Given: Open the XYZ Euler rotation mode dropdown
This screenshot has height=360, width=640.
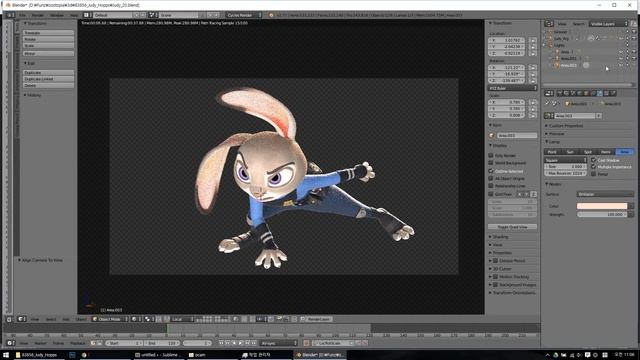Looking at the screenshot, I should 512,88.
